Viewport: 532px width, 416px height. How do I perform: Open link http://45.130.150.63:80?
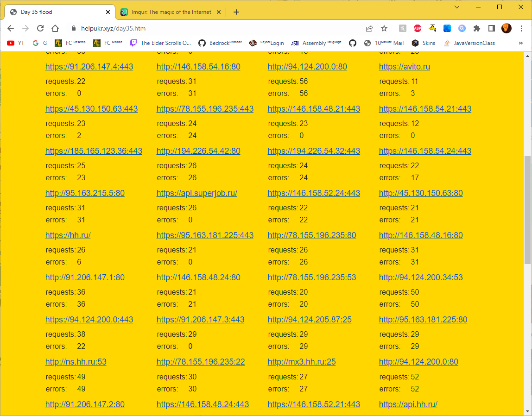(x=421, y=193)
